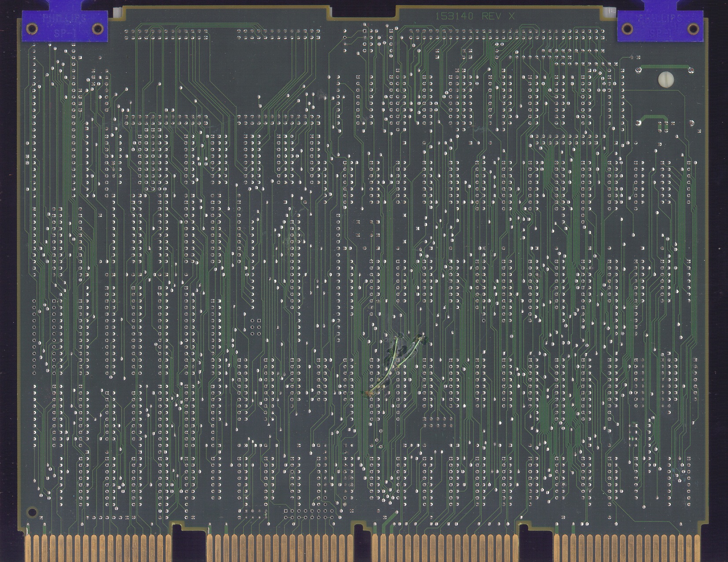The height and width of the screenshot is (562, 728).
Task: Click right rivet hole of left ejector tab
Action: click(97, 29)
